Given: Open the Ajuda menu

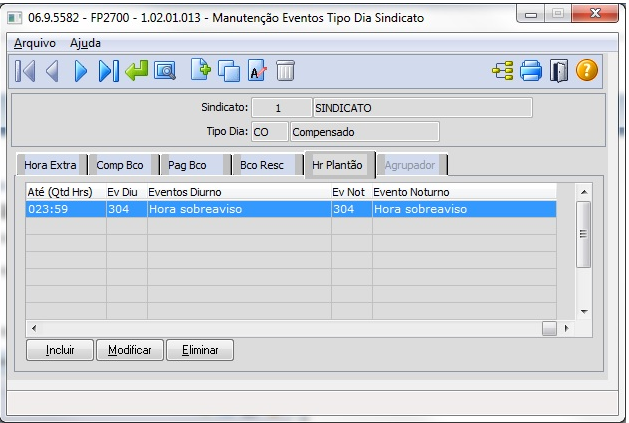Looking at the screenshot, I should point(85,43).
